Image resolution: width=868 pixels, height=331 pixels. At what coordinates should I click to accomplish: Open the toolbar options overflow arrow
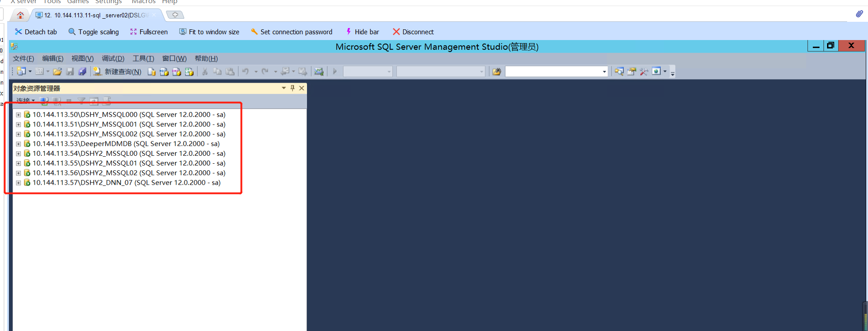point(673,73)
